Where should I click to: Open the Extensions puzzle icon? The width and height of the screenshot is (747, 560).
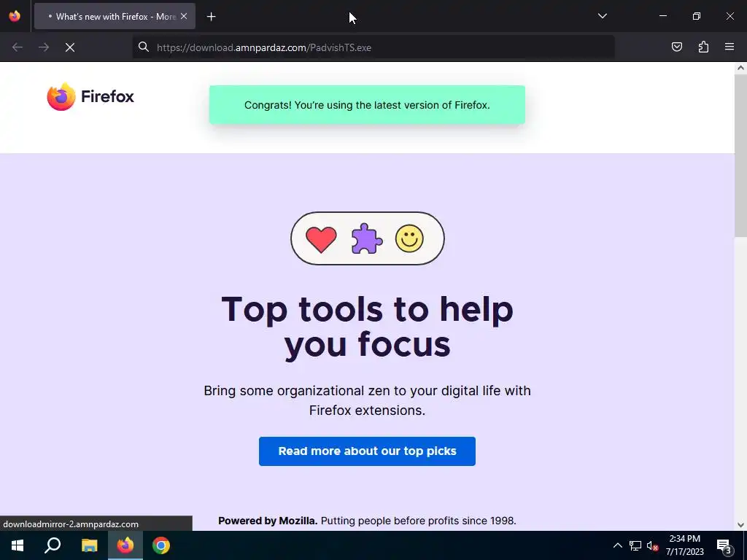click(x=703, y=47)
